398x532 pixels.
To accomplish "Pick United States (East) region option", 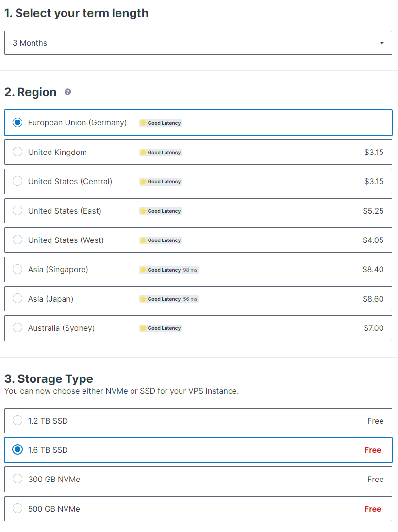I will click(17, 211).
